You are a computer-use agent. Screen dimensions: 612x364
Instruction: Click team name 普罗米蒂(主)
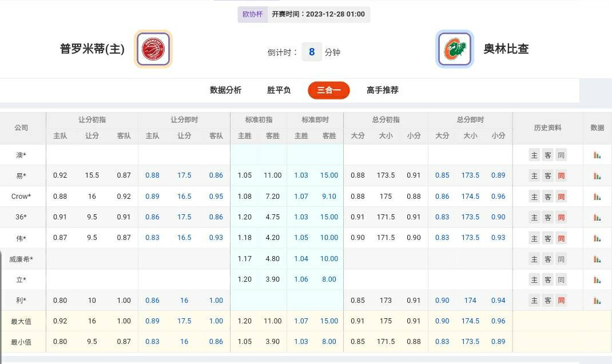click(x=92, y=49)
